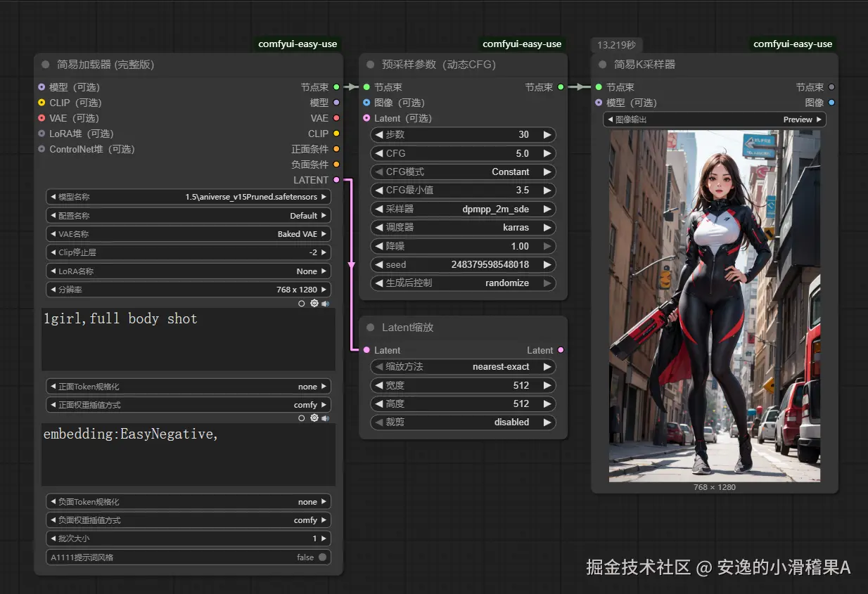Open the 调度器 karras selector
Screen dimensions: 868x594
tap(464, 228)
